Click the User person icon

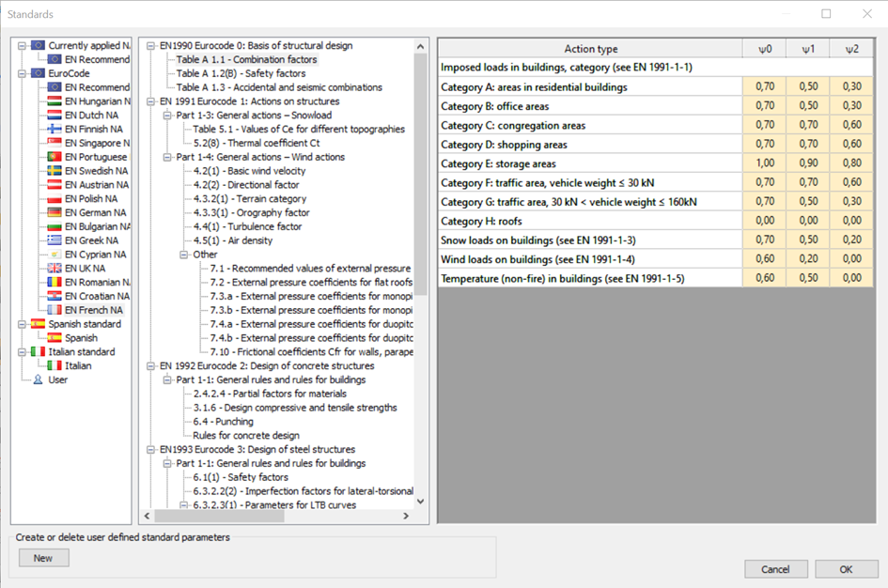click(x=38, y=379)
